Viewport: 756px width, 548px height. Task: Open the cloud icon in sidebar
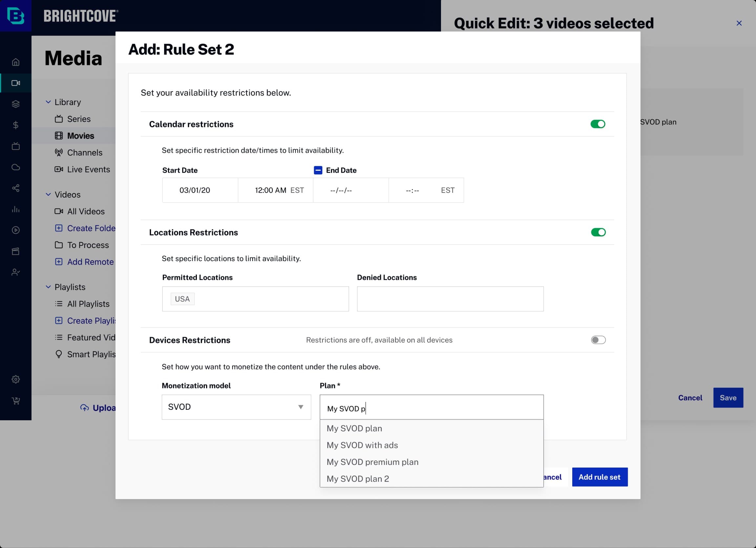(16, 167)
